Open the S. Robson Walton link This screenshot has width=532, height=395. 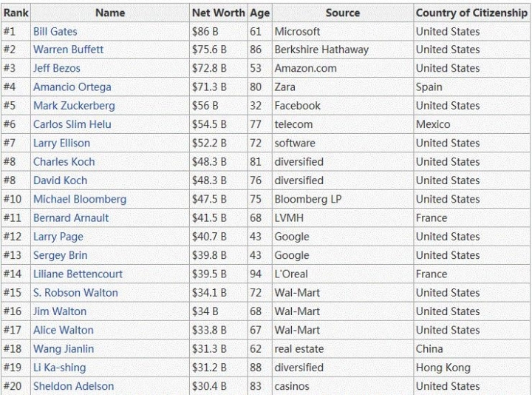pos(75,293)
